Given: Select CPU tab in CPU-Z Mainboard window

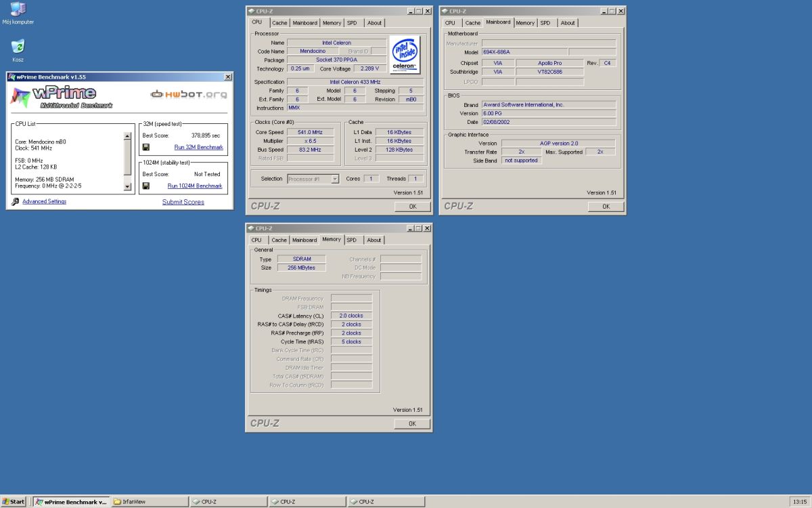Looking at the screenshot, I should 450,23.
